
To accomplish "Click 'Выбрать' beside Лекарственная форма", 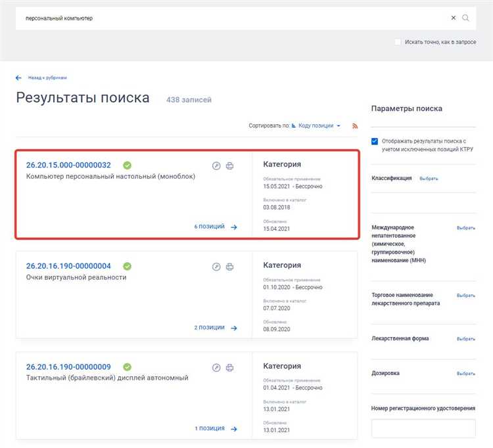I will click(x=466, y=339).
